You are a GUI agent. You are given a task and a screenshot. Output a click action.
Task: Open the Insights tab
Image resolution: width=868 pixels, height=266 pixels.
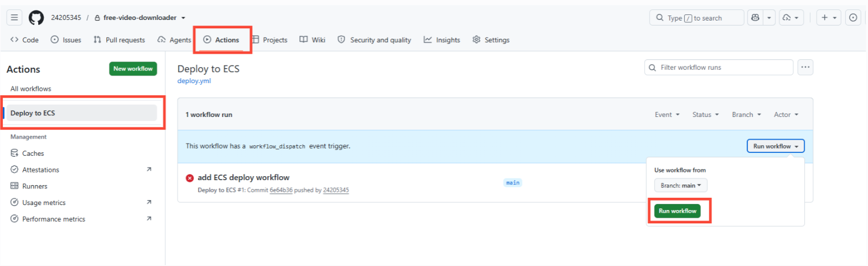click(x=442, y=40)
